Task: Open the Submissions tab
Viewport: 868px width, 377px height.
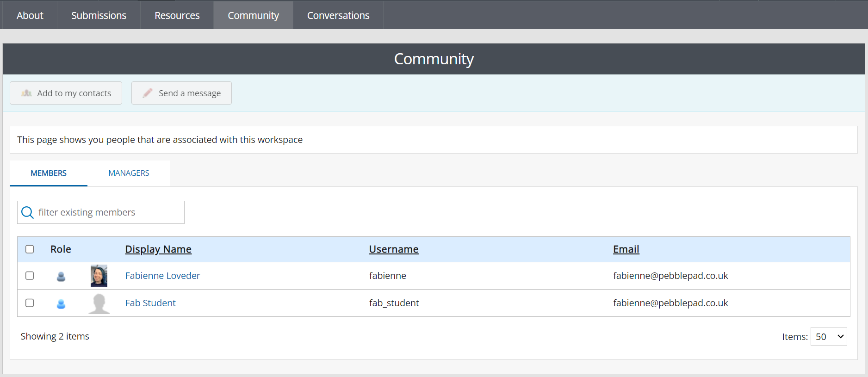Action: [x=99, y=15]
